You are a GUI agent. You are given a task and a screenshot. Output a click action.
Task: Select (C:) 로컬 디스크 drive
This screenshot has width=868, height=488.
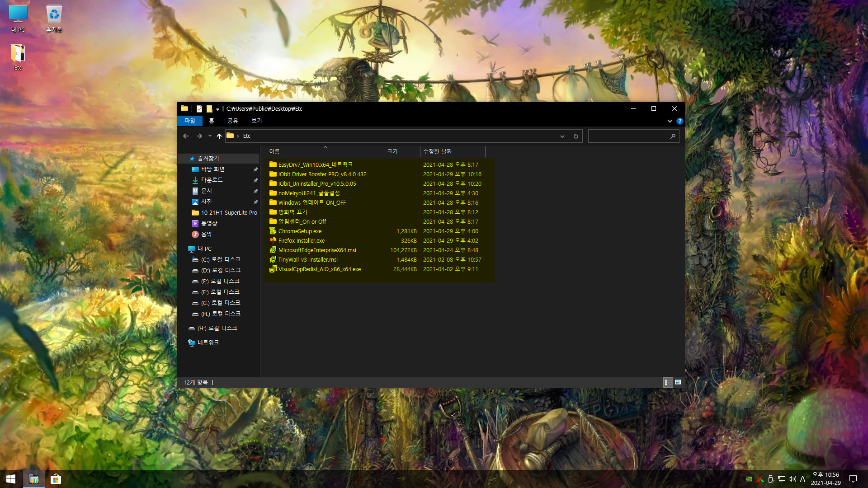[221, 259]
